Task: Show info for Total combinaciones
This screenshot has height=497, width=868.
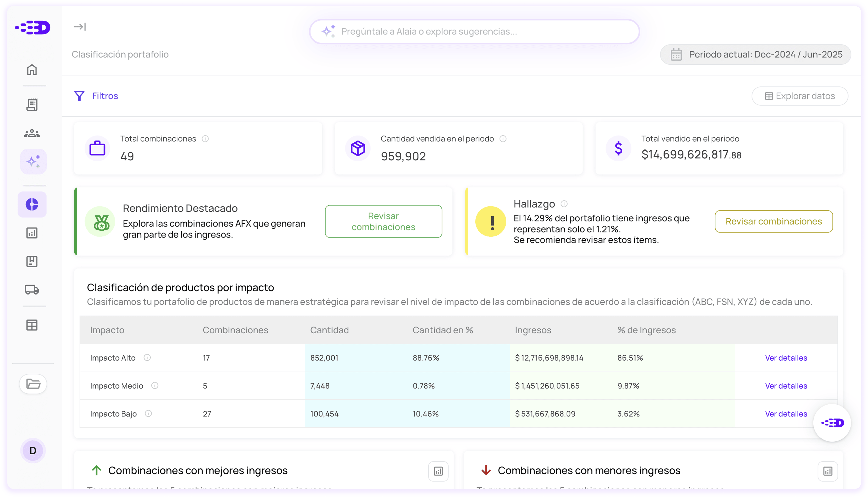Action: click(x=205, y=139)
